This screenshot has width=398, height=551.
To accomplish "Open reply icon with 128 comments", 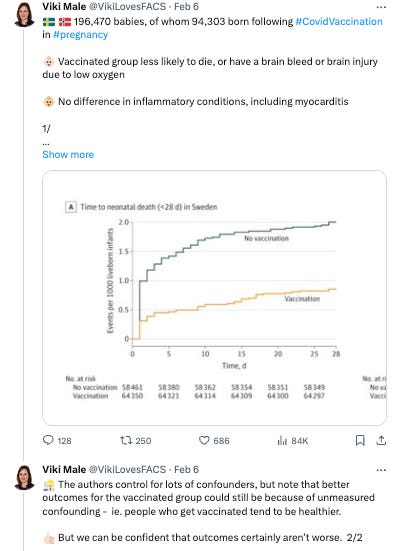I will [48, 440].
